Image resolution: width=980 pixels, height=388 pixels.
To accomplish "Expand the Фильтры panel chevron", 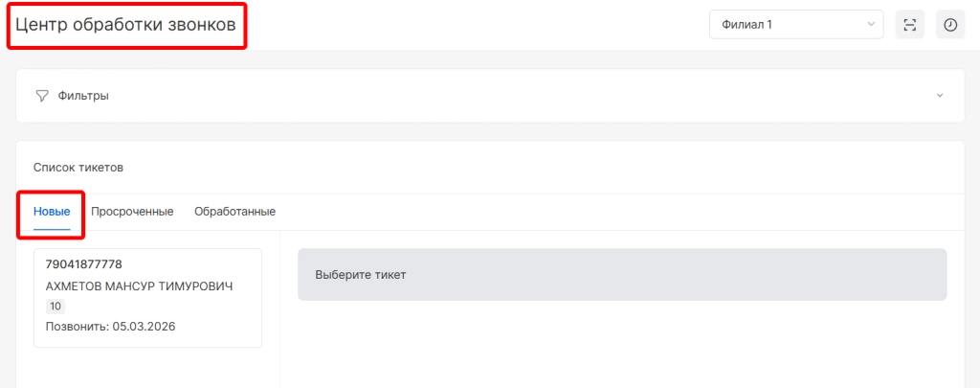I will (x=939, y=96).
